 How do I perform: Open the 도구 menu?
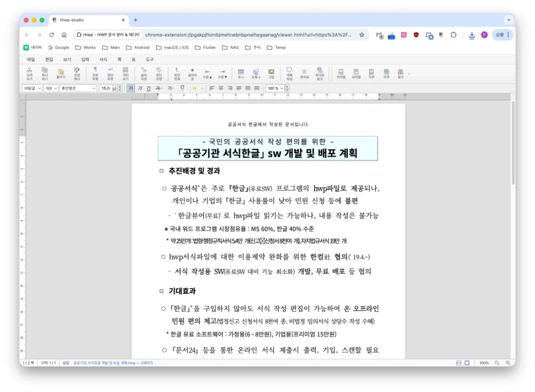(x=150, y=60)
